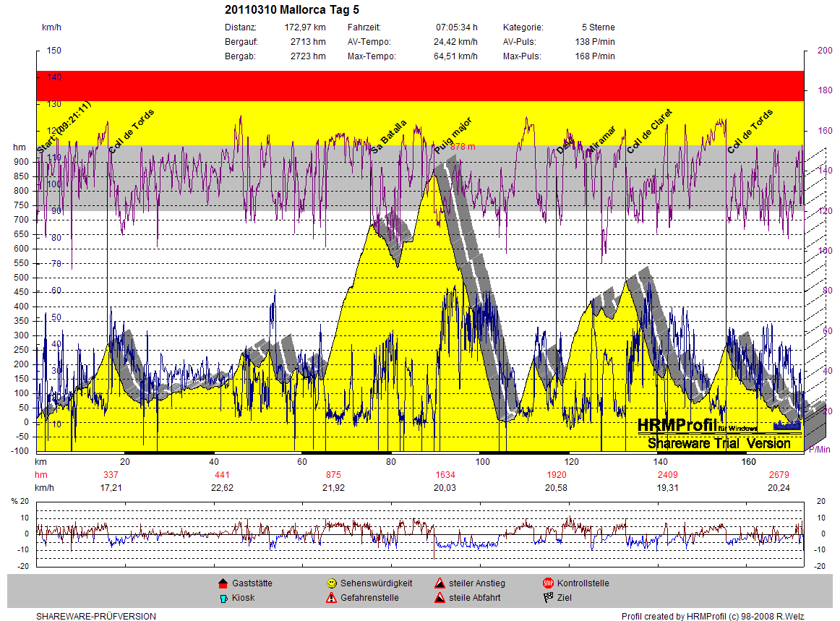
Task: Select the Coll de Claret waypoint marker
Action: [649, 132]
